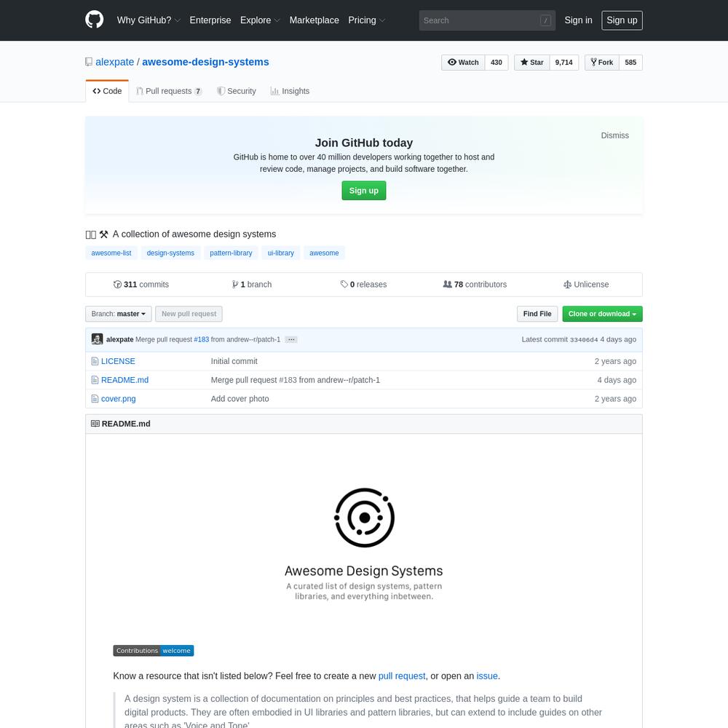728x728 pixels.
Task: Switch to the Security tab
Action: coord(237,91)
